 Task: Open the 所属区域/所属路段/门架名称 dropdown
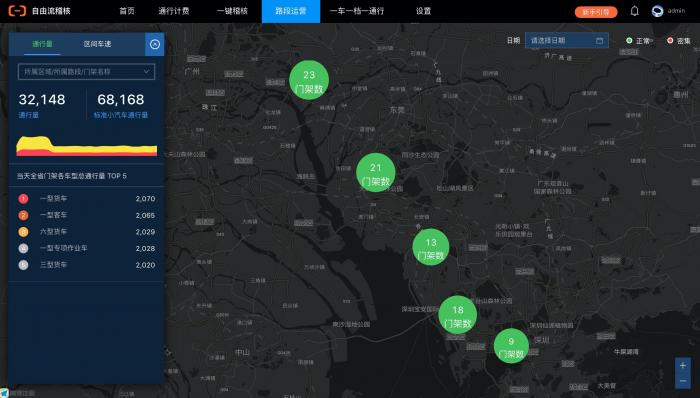point(87,72)
